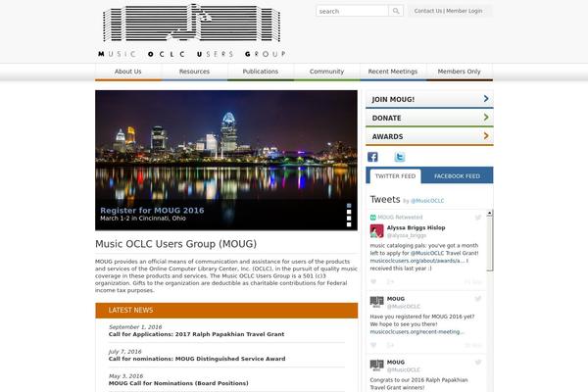This screenshot has width=588, height=392.
Task: Click 'Music OCLC Users Group (MOUG)' heading
Action: tap(175, 244)
